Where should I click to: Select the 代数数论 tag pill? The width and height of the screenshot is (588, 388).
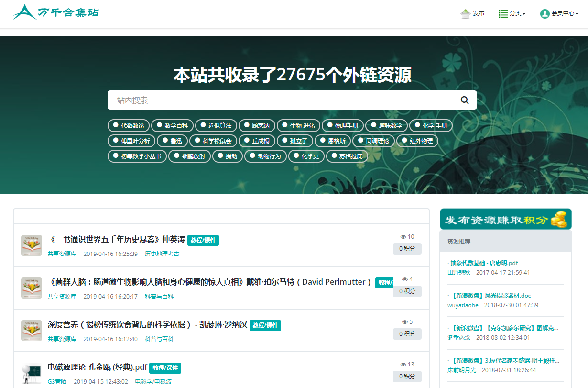[128, 126]
